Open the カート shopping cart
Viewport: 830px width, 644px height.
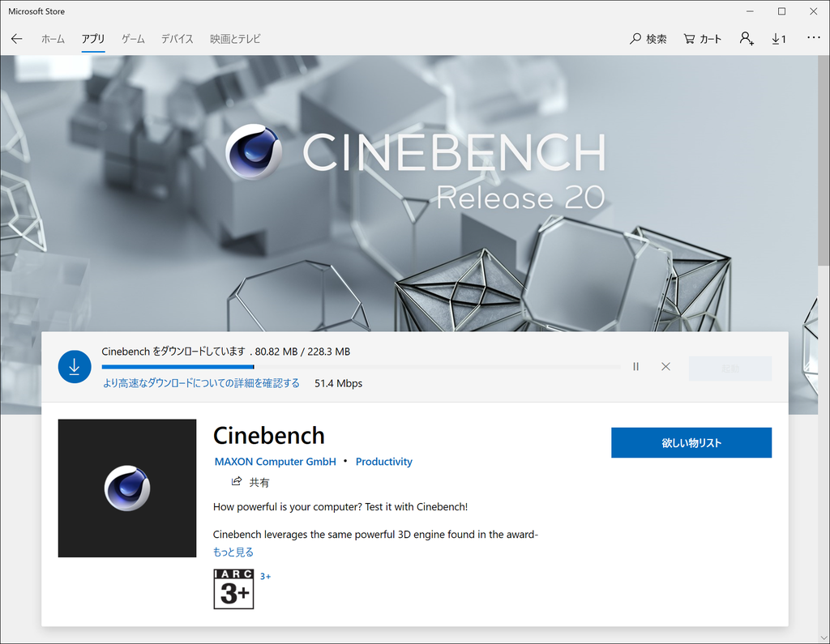pyautogui.click(x=703, y=39)
